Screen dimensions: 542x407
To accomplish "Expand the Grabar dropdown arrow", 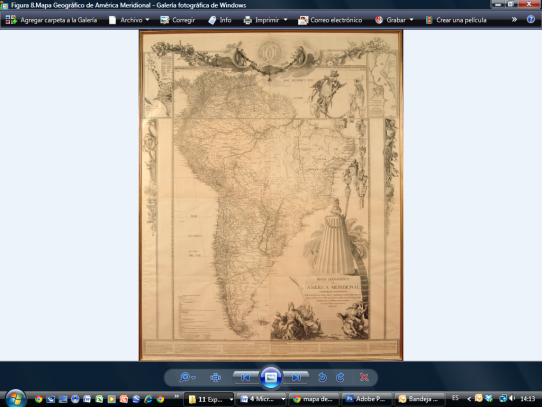I will [x=411, y=20].
